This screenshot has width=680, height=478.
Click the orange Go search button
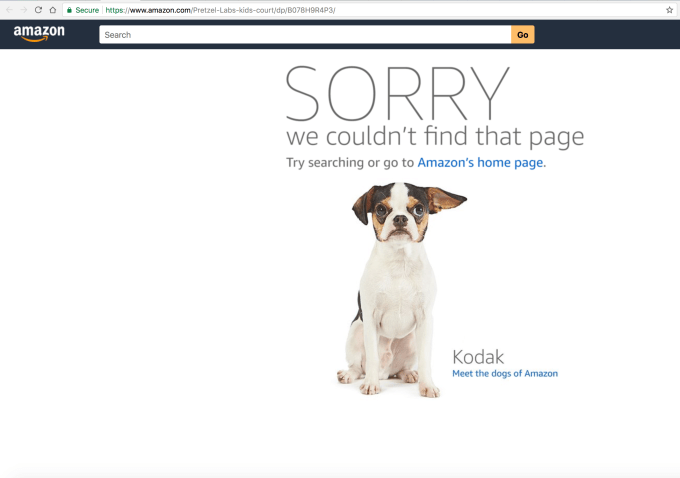[523, 35]
